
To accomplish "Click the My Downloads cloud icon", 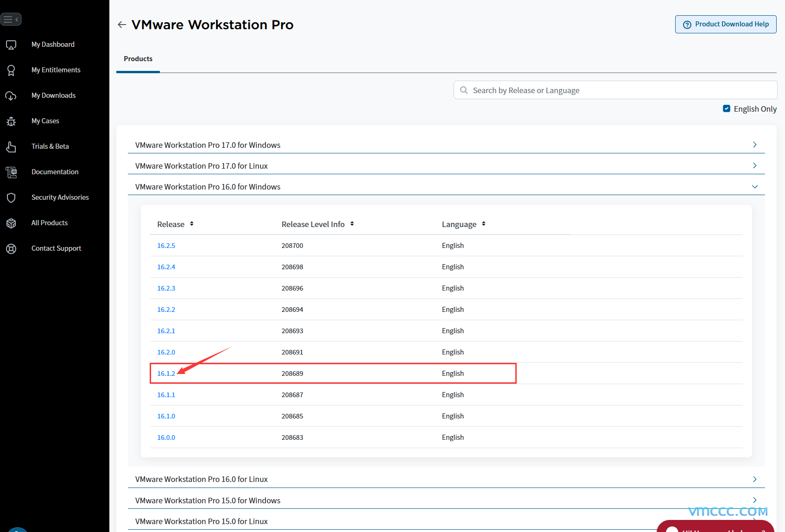I will pyautogui.click(x=11, y=96).
